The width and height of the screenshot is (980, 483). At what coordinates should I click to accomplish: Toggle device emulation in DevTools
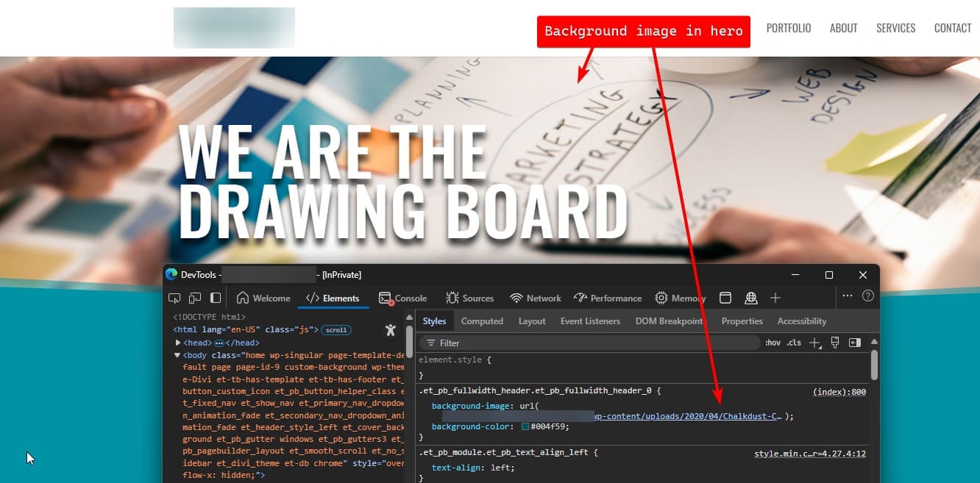[195, 298]
